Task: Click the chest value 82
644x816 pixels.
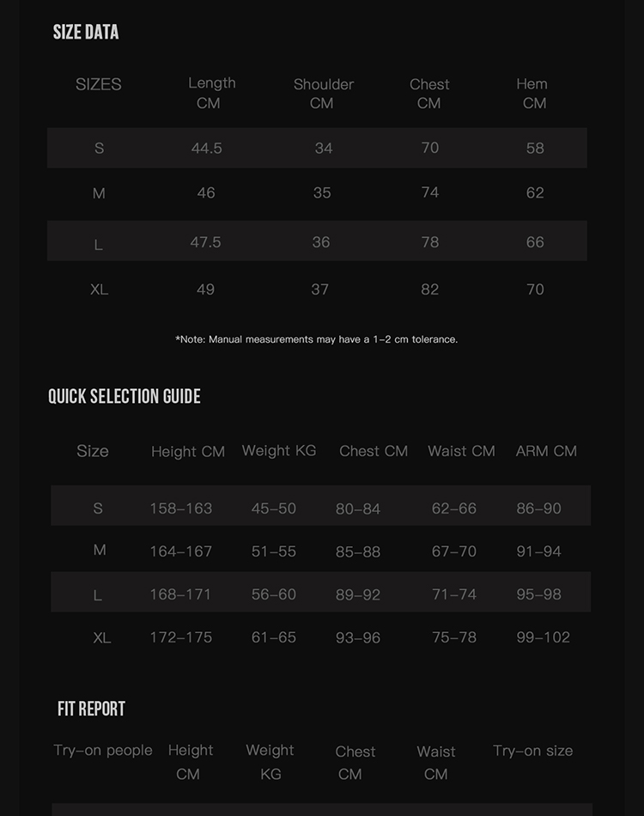Action: pyautogui.click(x=429, y=289)
